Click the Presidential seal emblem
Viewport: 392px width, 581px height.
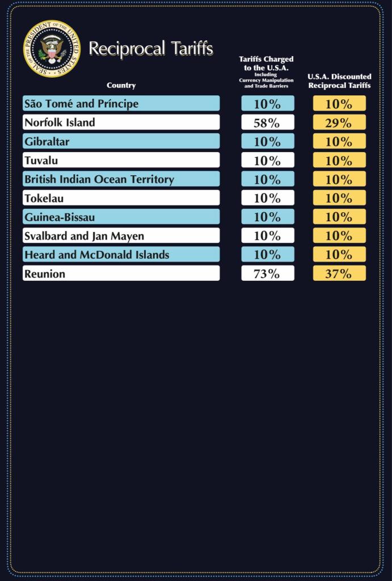coord(52,49)
